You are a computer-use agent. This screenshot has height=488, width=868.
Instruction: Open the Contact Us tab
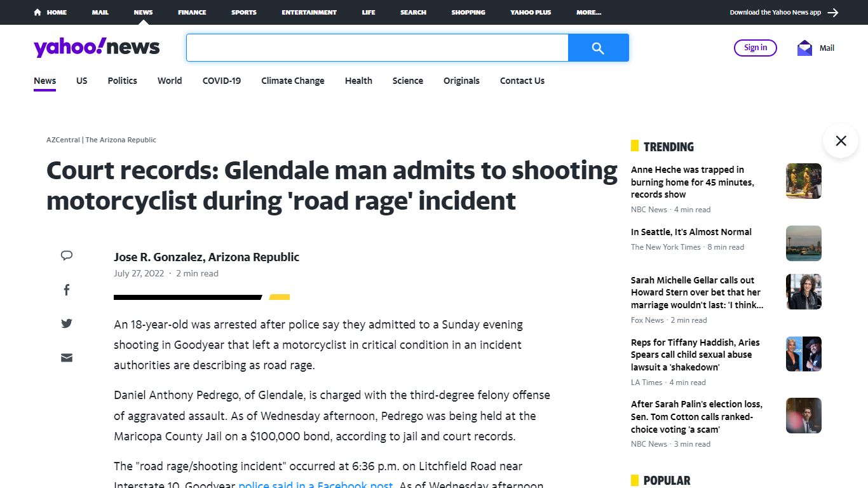tap(522, 81)
